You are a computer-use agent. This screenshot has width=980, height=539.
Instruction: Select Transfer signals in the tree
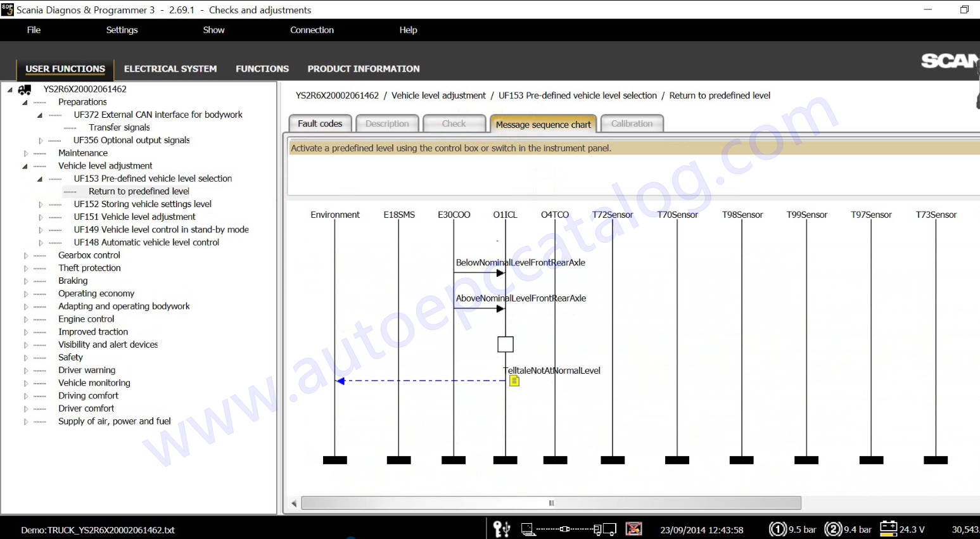tap(119, 127)
